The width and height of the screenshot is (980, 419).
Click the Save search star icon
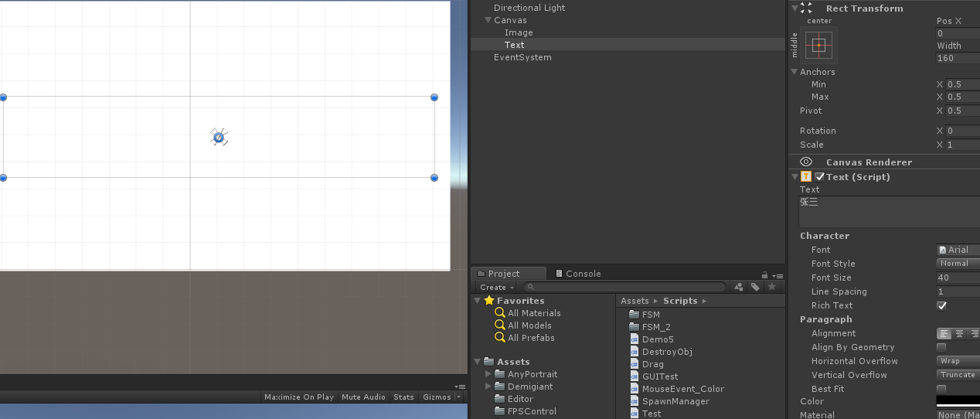771,287
